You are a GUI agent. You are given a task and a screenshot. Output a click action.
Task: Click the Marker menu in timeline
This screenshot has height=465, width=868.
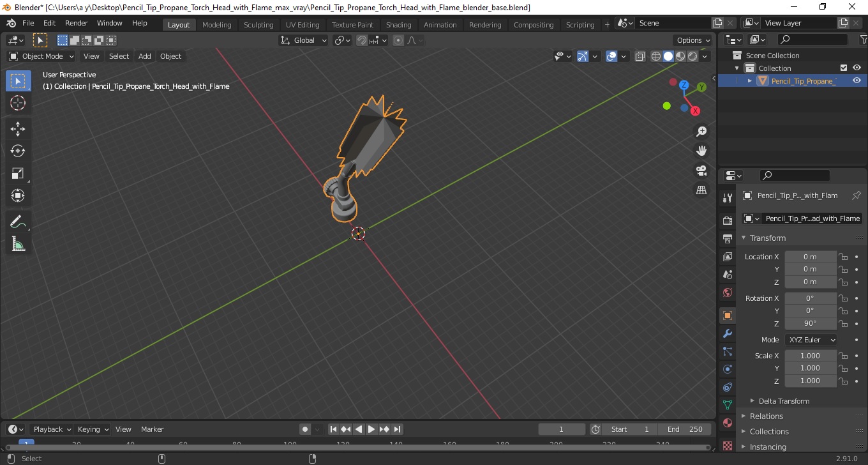[153, 429]
